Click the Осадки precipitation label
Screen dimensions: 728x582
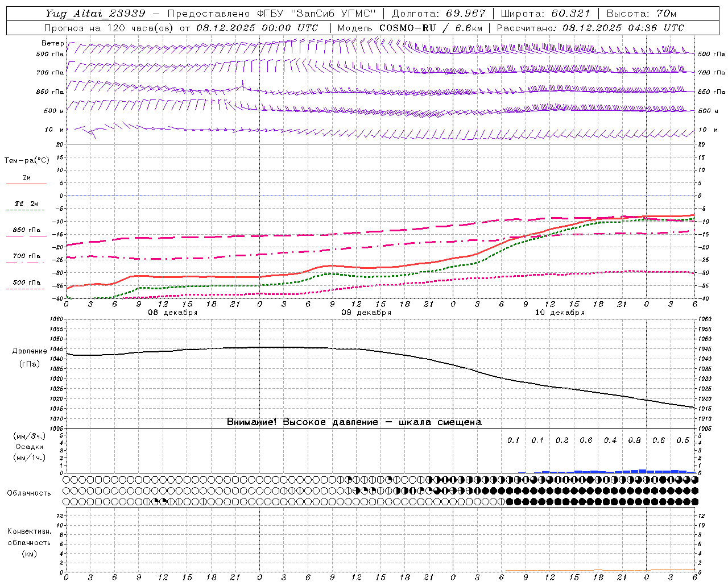point(30,447)
